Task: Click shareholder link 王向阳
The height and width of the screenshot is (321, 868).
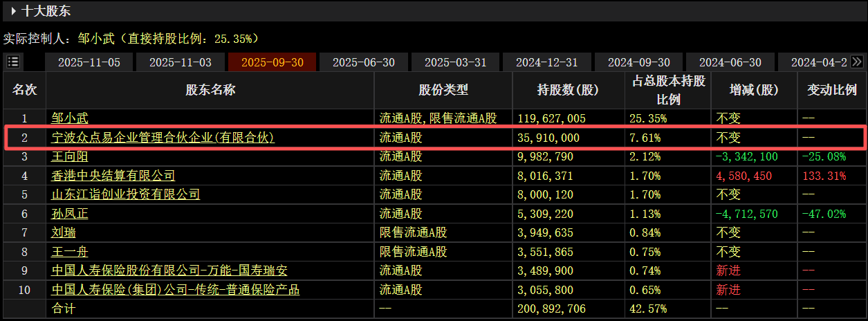Action: pyautogui.click(x=70, y=156)
